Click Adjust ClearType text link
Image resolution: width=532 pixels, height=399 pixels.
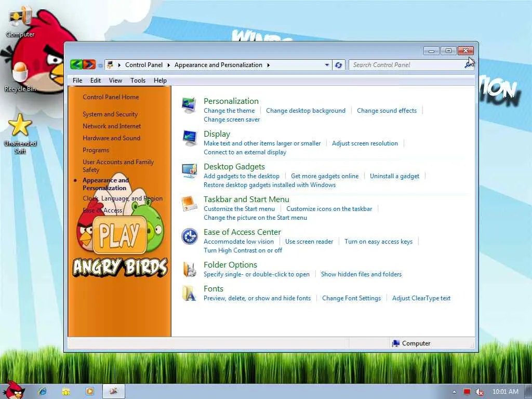coord(421,298)
